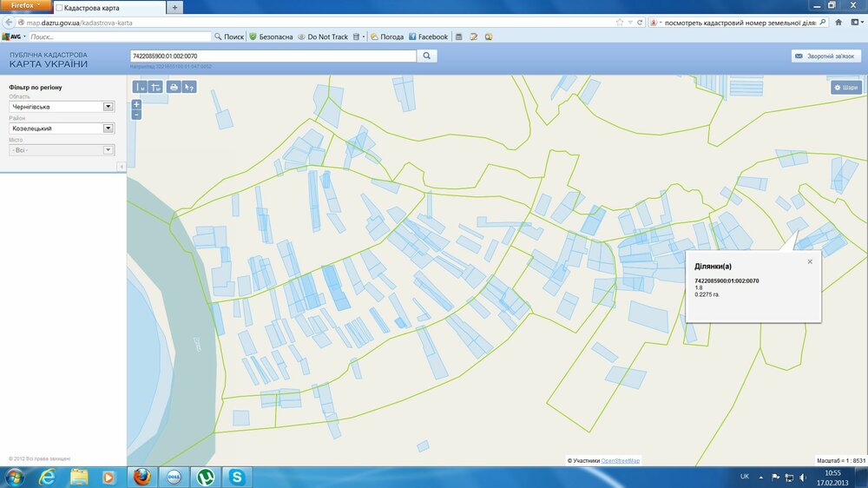Open the Firefox main menu
The width and height of the screenshot is (868, 488).
25,5
